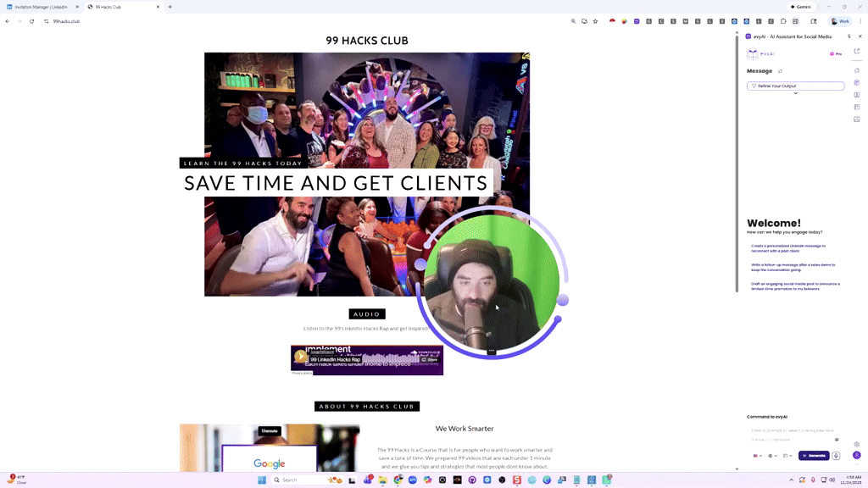This screenshot has height=488, width=868.
Task: Pin the evyAI side panel
Action: (849, 36)
